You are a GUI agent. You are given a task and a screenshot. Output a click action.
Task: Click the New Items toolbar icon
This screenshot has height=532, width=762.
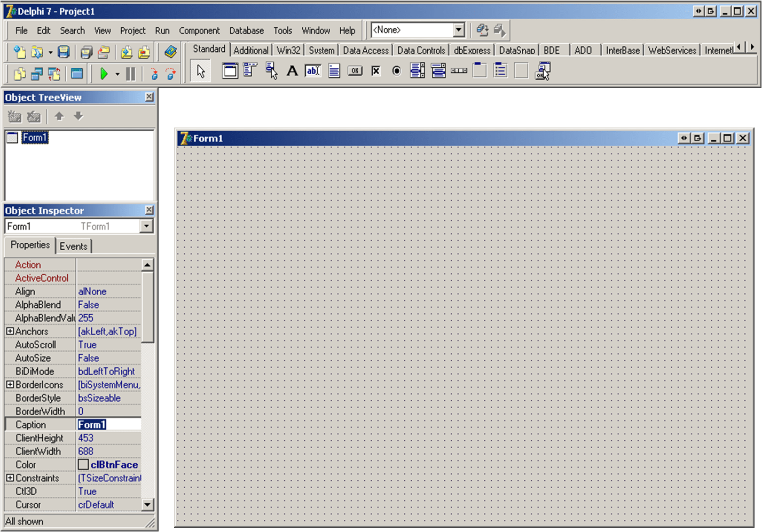click(x=20, y=52)
